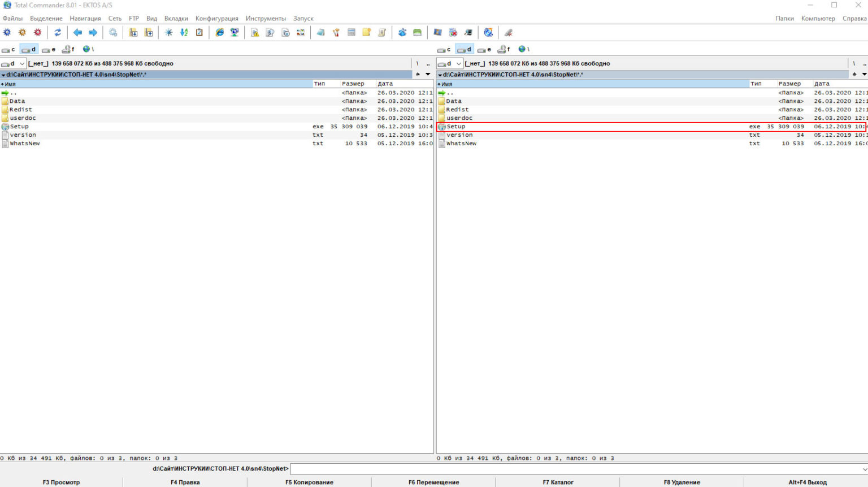
Task: Sort right panel by Дата column
Action: [840, 84]
